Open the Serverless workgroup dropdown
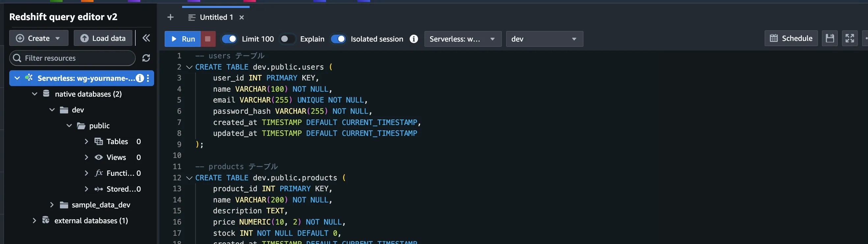868x244 pixels. pyautogui.click(x=462, y=39)
